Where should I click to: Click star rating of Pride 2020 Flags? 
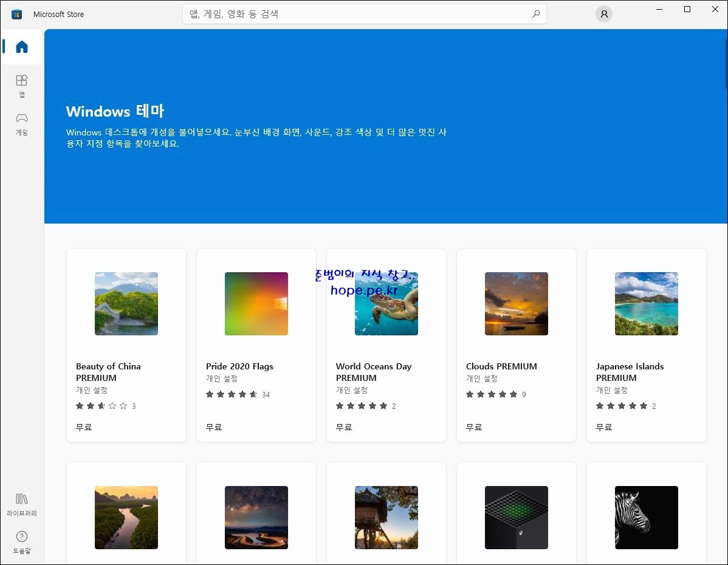point(232,394)
